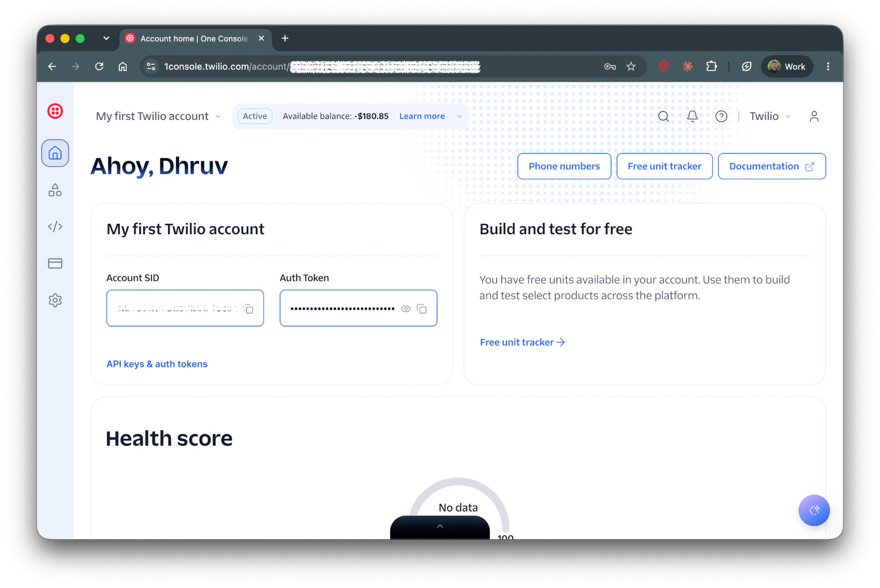Viewport: 880px width, 588px height.
Task: Click the Available balance -$180.85 text
Action: (x=335, y=116)
